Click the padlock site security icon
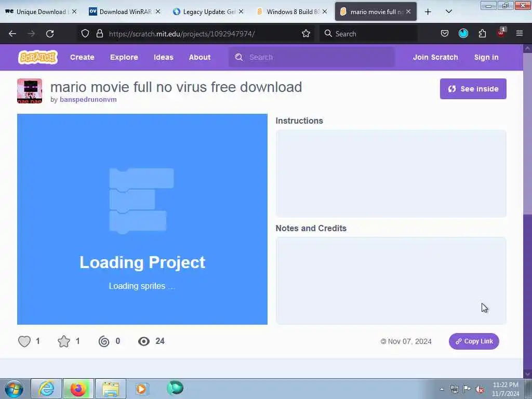This screenshot has height=399, width=532. click(x=99, y=34)
